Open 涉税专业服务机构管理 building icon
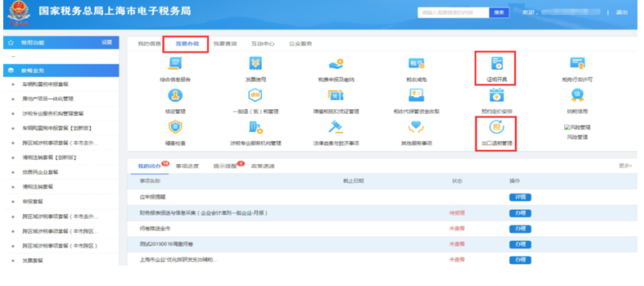 (256, 128)
